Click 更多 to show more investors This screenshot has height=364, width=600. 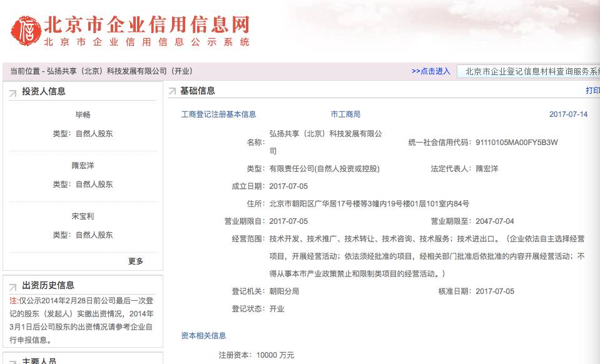[x=136, y=261]
